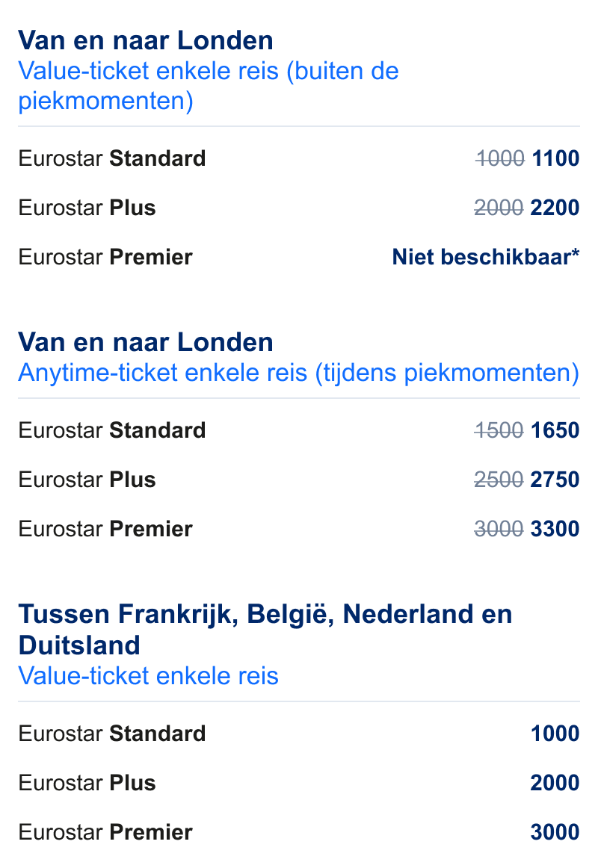Click the struck-through 1000 points value
Viewport: 598px width, 868px height.
[500, 158]
